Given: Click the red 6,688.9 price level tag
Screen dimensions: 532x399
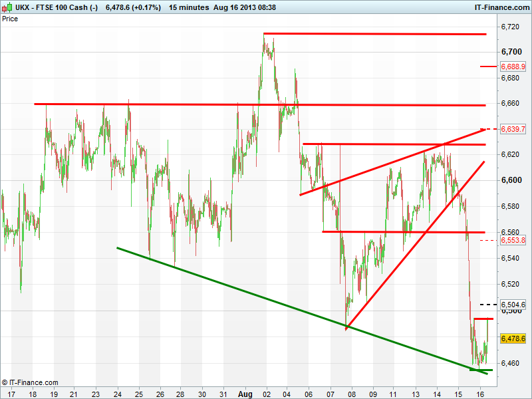Looking at the screenshot, I should 513,66.
